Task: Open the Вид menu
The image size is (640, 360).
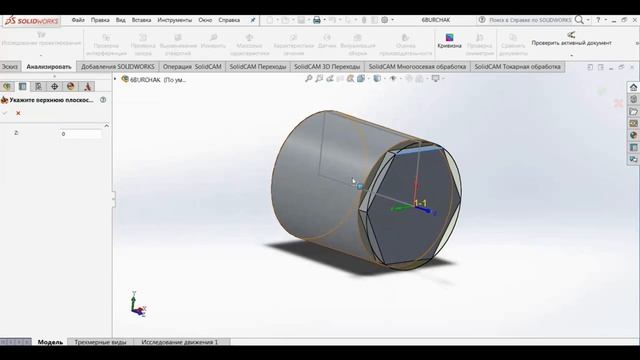Action: click(120, 20)
